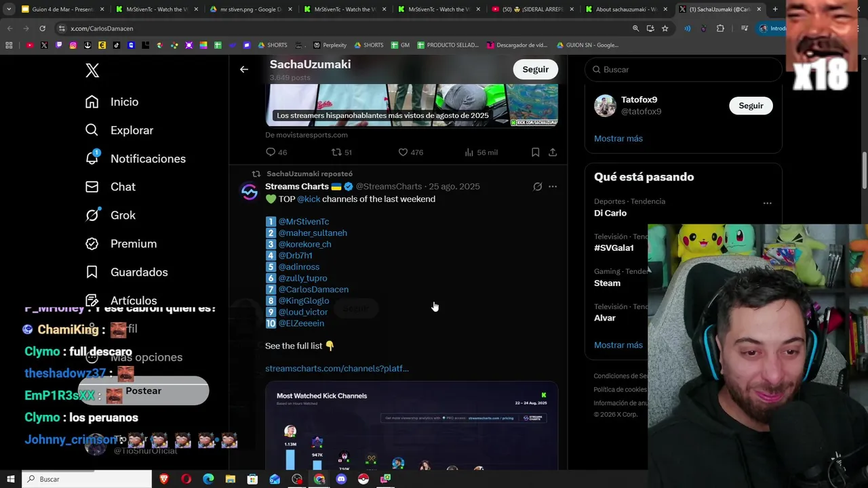
Task: Open the @maher_sultaneh mention
Action: tap(313, 232)
